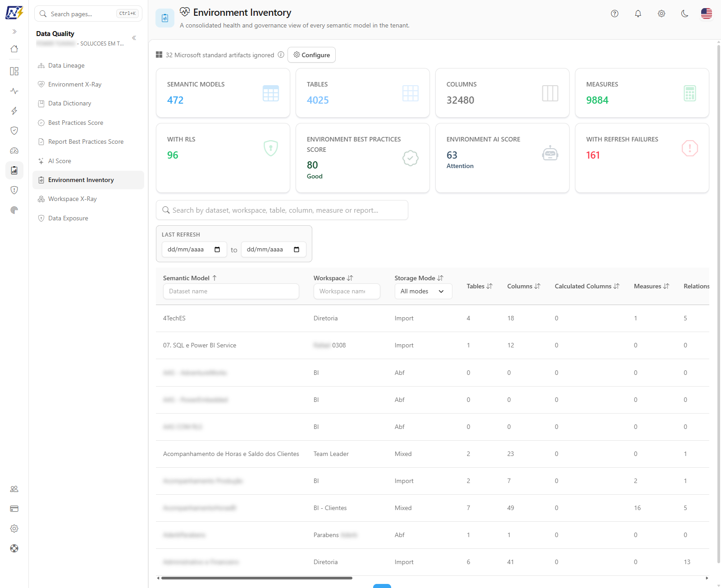The height and width of the screenshot is (588, 721).
Task: Sort by Semantic Model column
Action: (190, 278)
